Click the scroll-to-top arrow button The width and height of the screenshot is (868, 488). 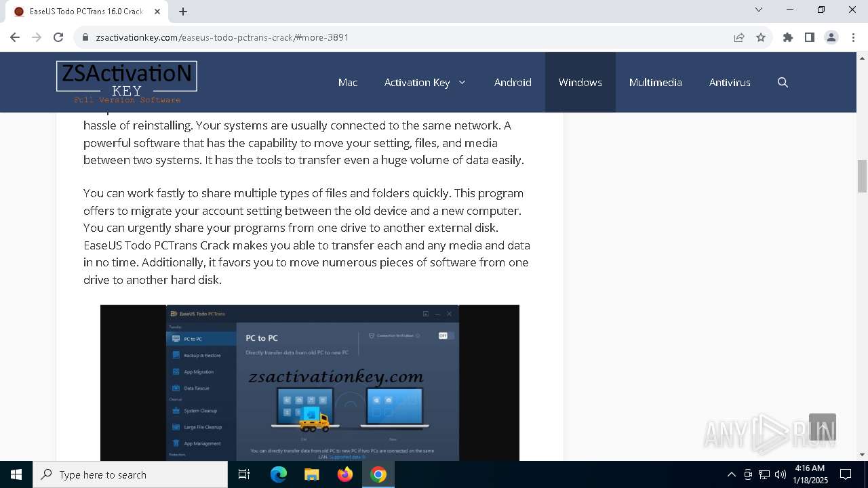(x=822, y=428)
